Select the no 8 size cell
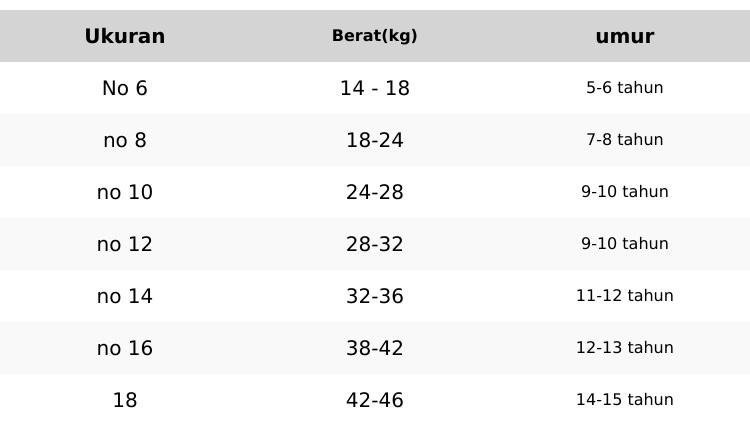This screenshot has width=750, height=426. [125, 140]
